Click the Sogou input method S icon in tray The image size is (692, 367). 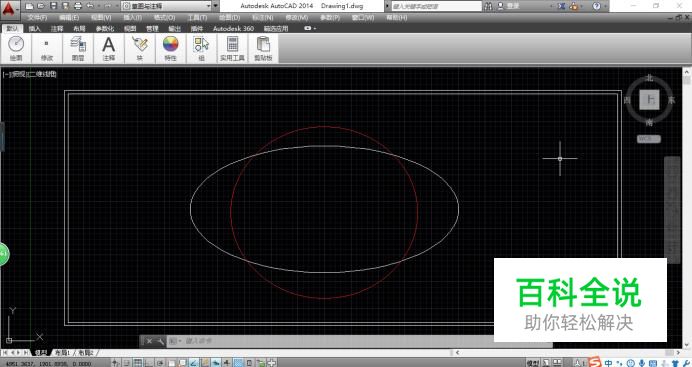594,363
